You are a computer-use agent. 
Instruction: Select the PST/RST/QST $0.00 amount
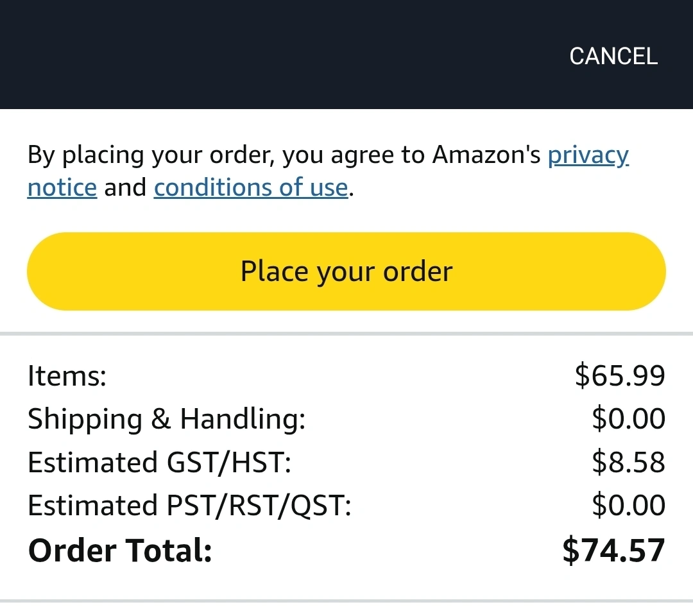pyautogui.click(x=628, y=504)
